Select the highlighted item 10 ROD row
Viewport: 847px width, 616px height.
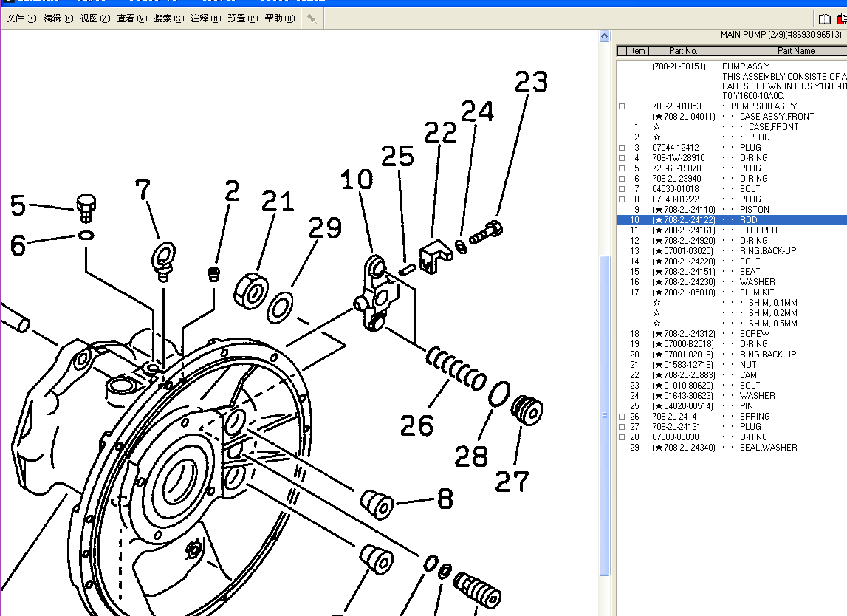[x=732, y=220]
